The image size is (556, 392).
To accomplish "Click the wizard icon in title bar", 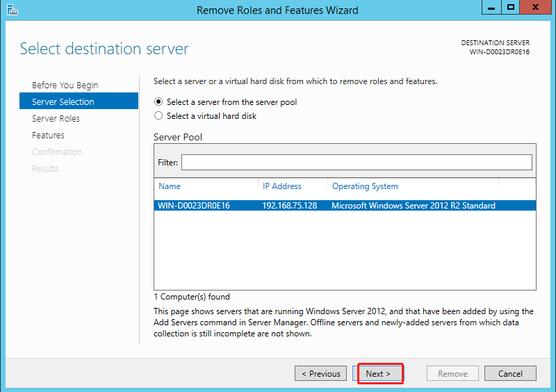I will pyautogui.click(x=12, y=10).
